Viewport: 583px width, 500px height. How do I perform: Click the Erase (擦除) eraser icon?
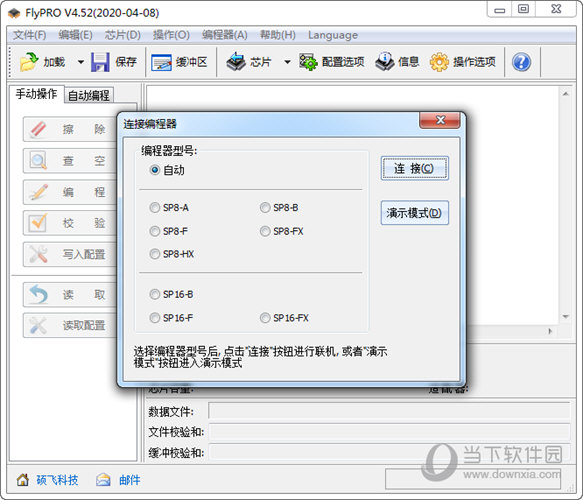coord(38,129)
